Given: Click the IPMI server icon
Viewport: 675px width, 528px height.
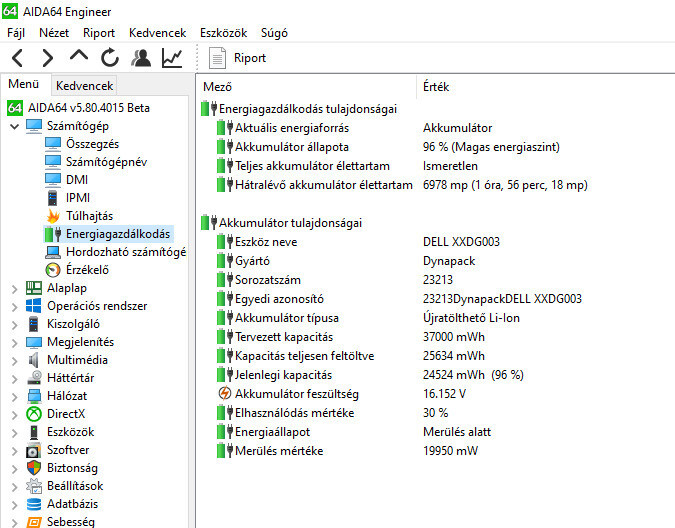Looking at the screenshot, I should coord(53,198).
